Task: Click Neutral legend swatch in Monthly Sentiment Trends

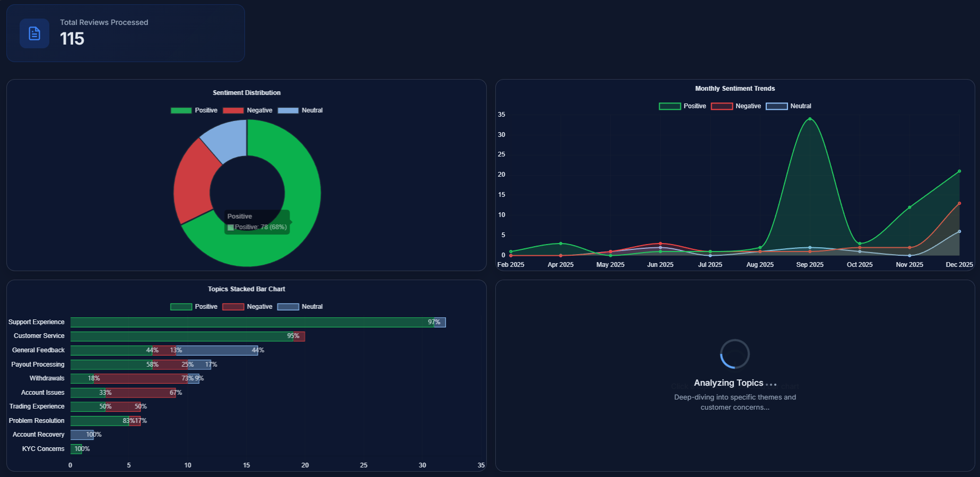Action: click(x=776, y=106)
